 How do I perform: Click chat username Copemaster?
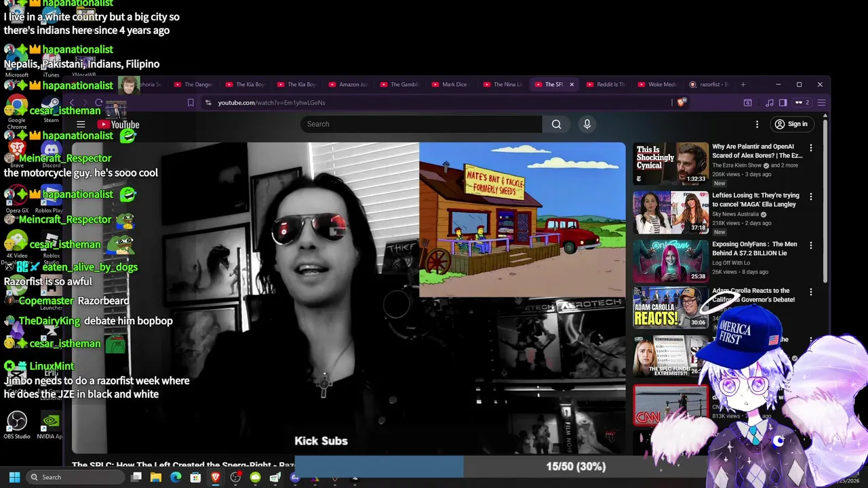click(x=46, y=300)
